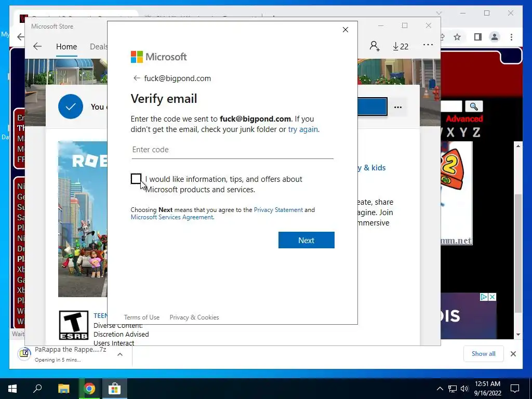Close the Microsoft sign-in dialog
532x399 pixels.
(345, 30)
